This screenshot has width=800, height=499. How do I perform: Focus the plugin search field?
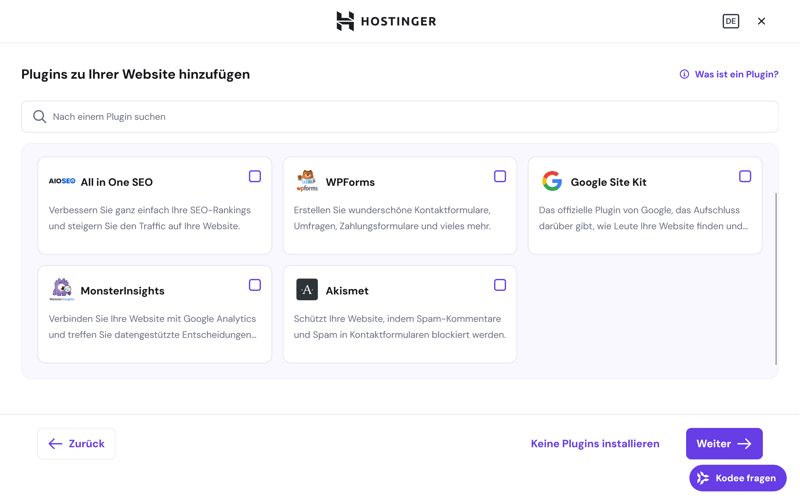(x=400, y=117)
